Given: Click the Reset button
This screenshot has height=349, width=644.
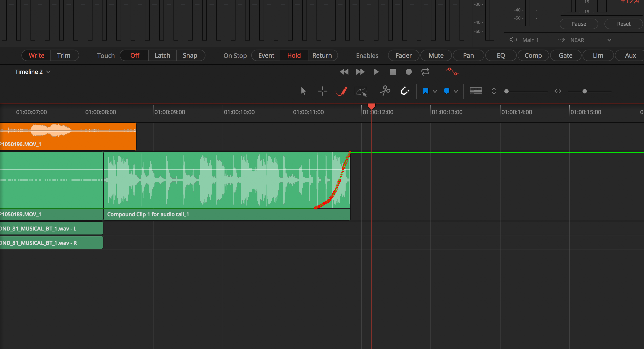Looking at the screenshot, I should (x=624, y=24).
